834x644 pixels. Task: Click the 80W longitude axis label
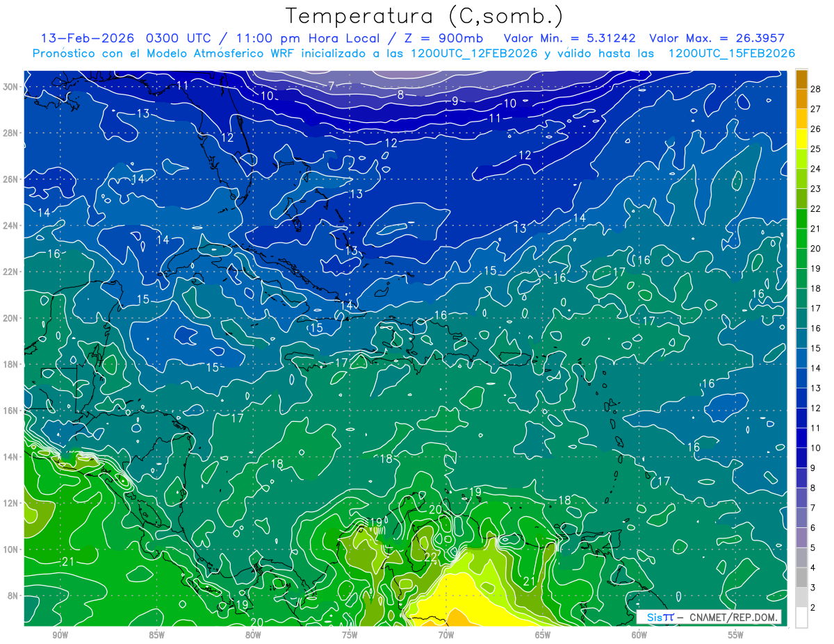tap(253, 635)
